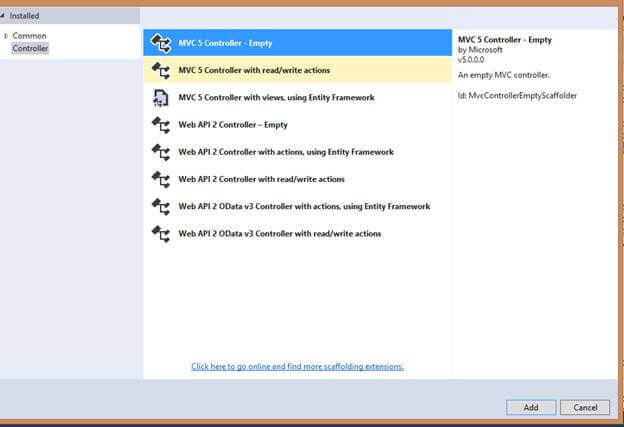Choose 'Web API 2 Controller with read/write actions'
The image size is (624, 427).
[297, 179]
